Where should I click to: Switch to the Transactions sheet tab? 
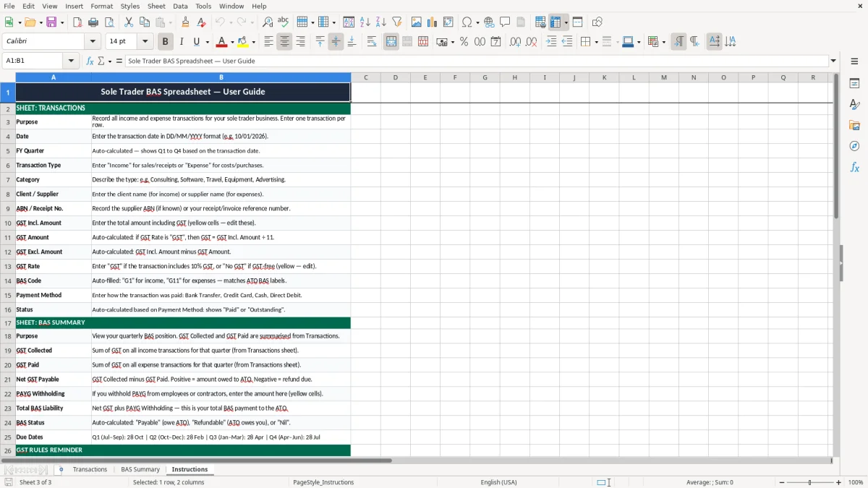(90, 469)
